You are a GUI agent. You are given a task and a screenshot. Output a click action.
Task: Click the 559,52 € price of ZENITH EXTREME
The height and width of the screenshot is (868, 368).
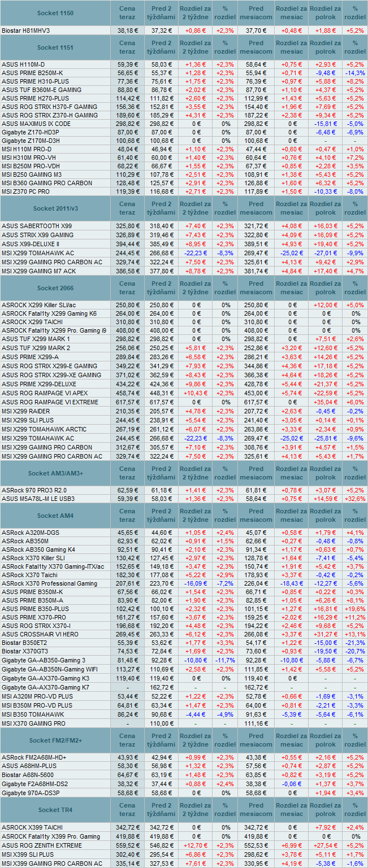pyautogui.click(x=127, y=845)
